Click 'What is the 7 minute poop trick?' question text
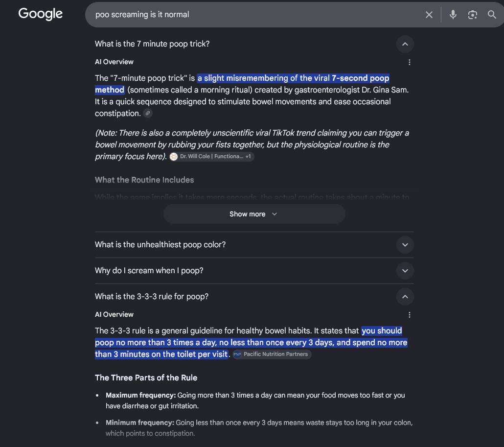 pos(152,44)
